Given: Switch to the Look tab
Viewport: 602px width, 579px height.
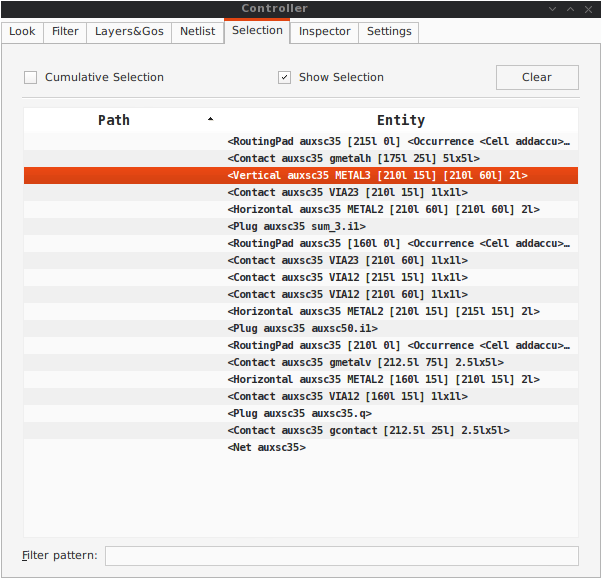Looking at the screenshot, I should 22,31.
